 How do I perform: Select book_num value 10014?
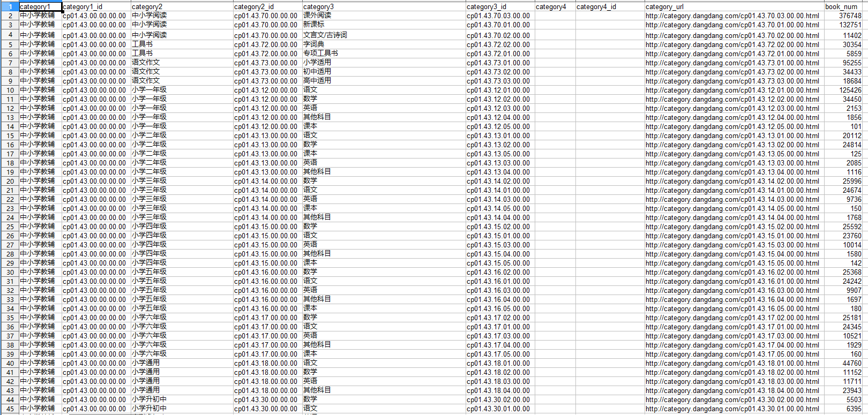pos(844,245)
